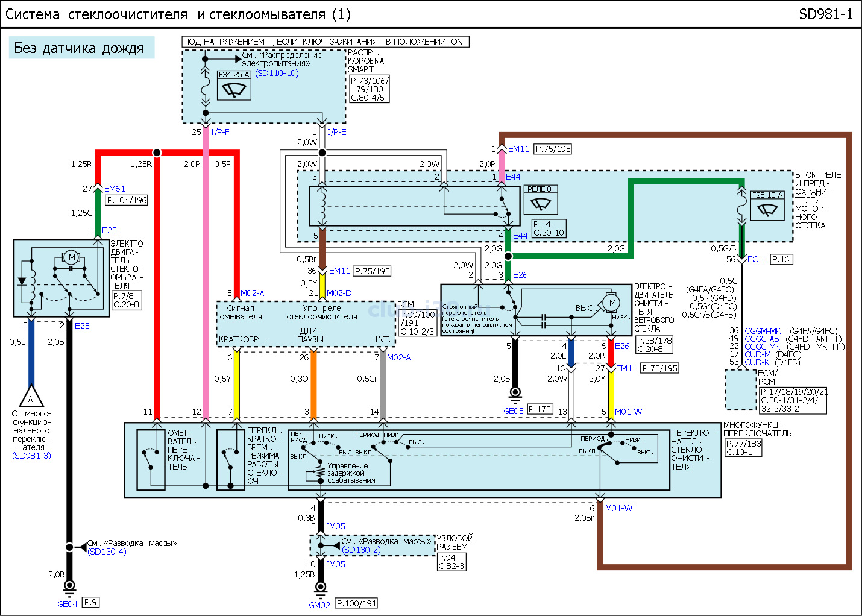Viewport: 862px width, 616px height.
Task: Click the P.7/8 C.20-8 reference box
Action: [x=126, y=300]
